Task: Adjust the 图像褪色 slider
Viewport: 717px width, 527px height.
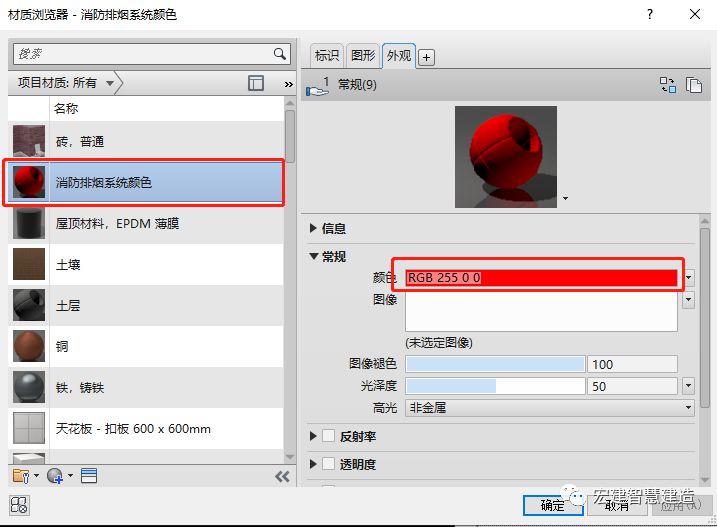Action: click(495, 364)
